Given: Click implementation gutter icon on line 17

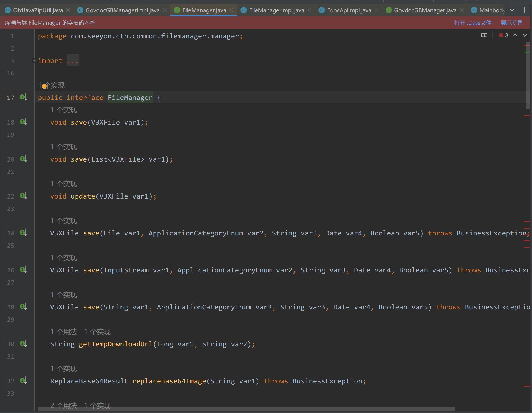Looking at the screenshot, I should (23, 97).
